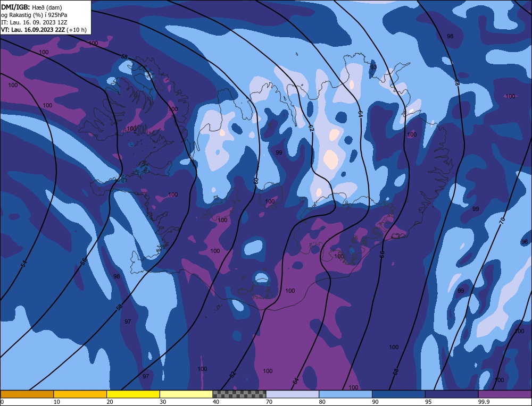The image size is (532, 406).
Task: Click the legend tick label '30'
Action: [x=163, y=402]
